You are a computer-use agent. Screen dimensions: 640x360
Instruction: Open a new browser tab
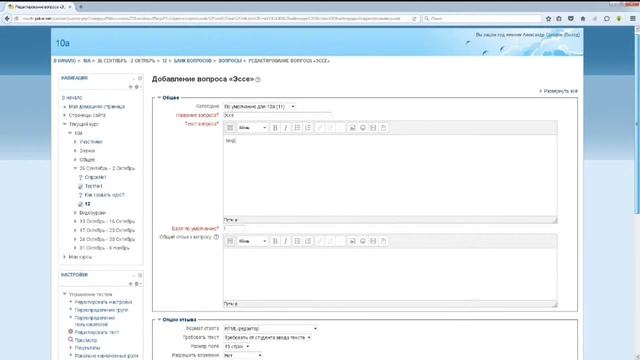(81, 7)
